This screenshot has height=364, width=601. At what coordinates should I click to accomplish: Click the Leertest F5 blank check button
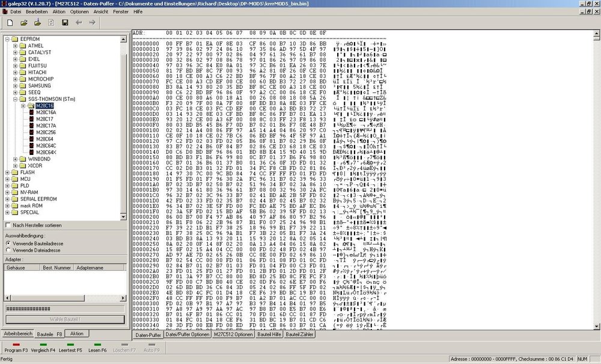[70, 348]
